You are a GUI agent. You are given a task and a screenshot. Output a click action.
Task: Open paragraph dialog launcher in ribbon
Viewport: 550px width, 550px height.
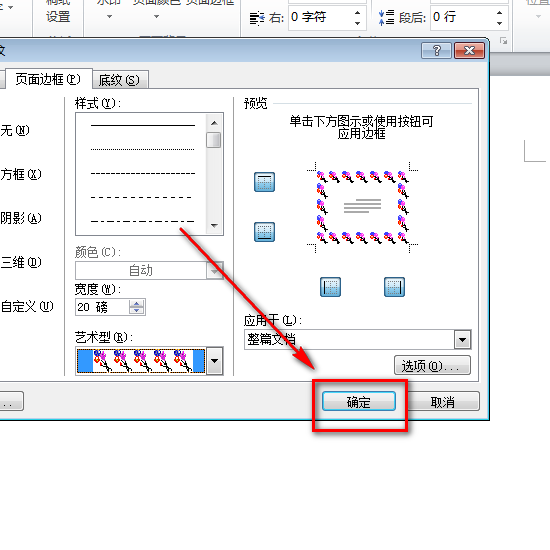tap(504, 41)
